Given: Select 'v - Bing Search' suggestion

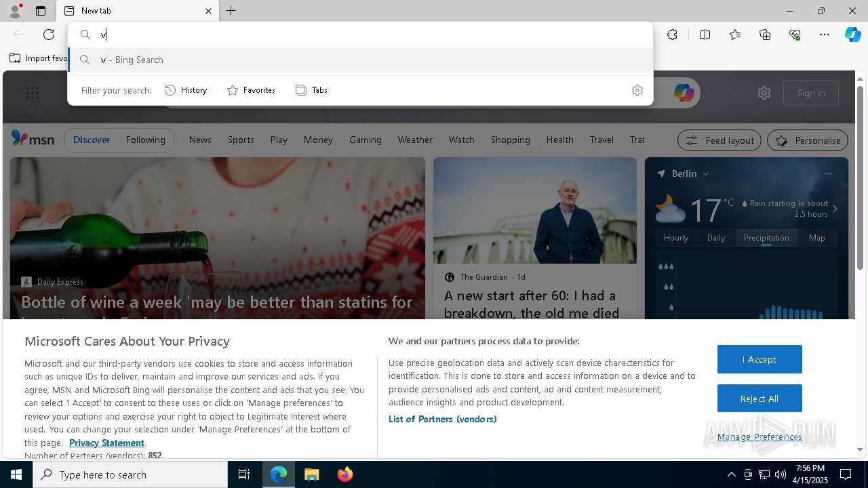Looking at the screenshot, I should click(361, 60).
